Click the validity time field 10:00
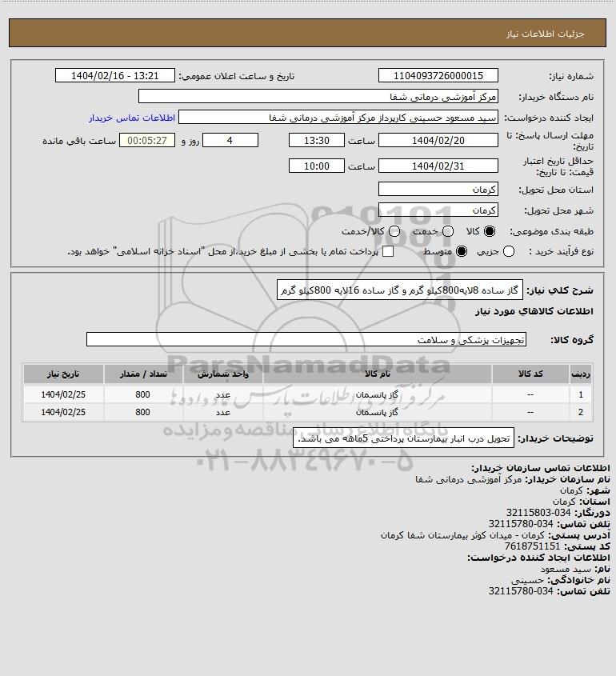Viewport: 616px width, 676px height. [317, 166]
